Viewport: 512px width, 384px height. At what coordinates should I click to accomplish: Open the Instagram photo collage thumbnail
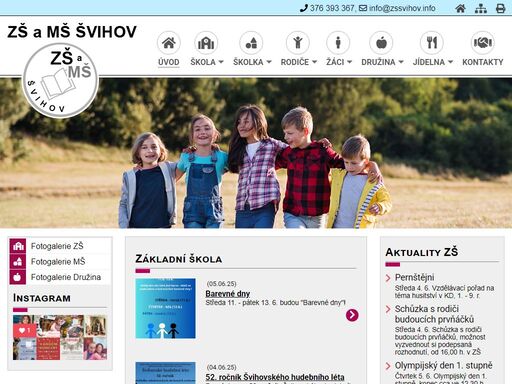60,337
